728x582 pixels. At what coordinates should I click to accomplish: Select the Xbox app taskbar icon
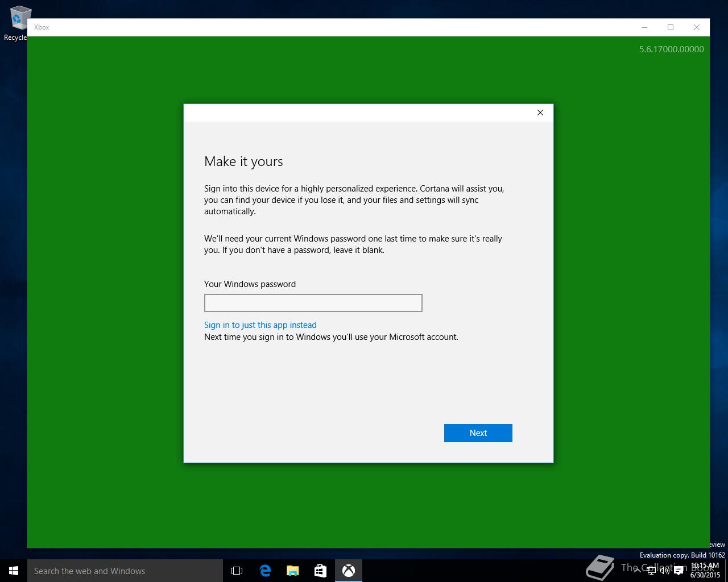349,571
